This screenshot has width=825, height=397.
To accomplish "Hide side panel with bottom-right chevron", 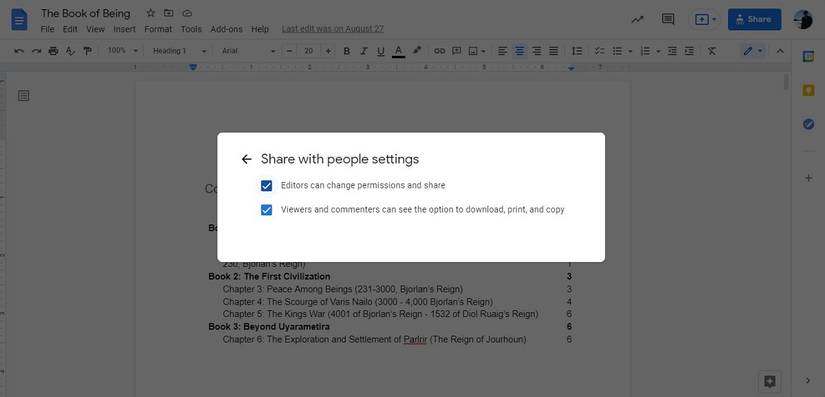I will click(809, 380).
